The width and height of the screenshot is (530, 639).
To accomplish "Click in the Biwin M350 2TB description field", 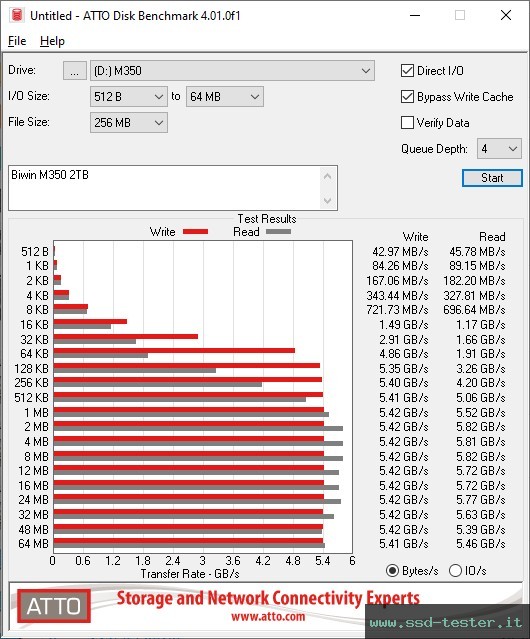I will coord(165,188).
